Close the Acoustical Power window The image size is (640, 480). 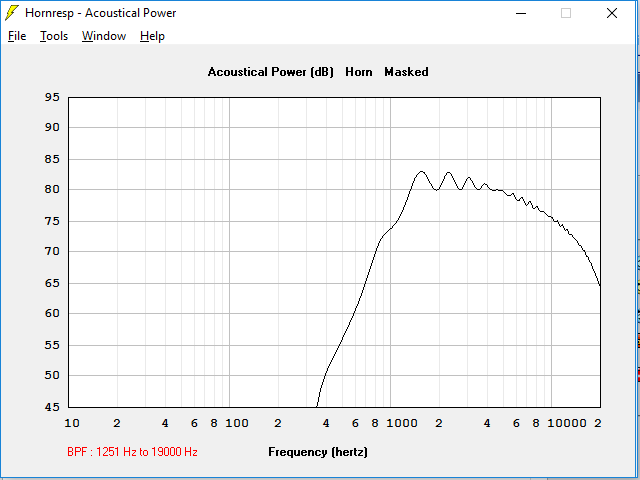(611, 13)
